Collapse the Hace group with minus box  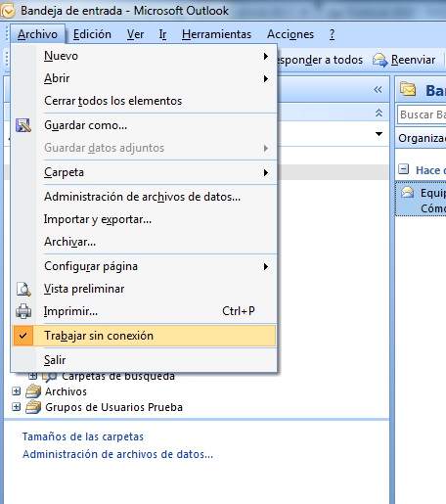[404, 169]
